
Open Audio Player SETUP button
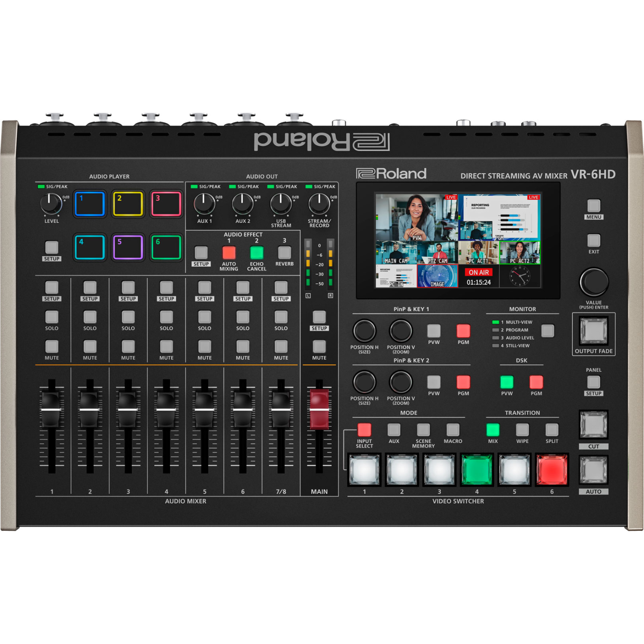click(52, 247)
